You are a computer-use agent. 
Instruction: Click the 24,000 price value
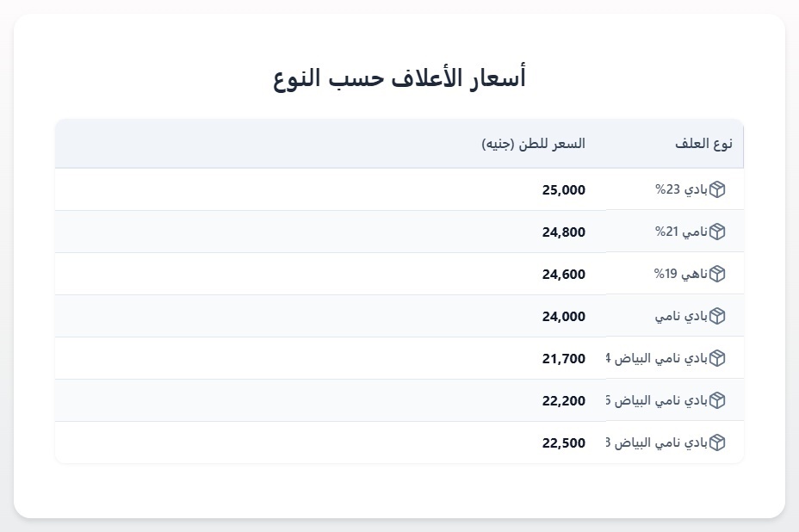click(563, 316)
